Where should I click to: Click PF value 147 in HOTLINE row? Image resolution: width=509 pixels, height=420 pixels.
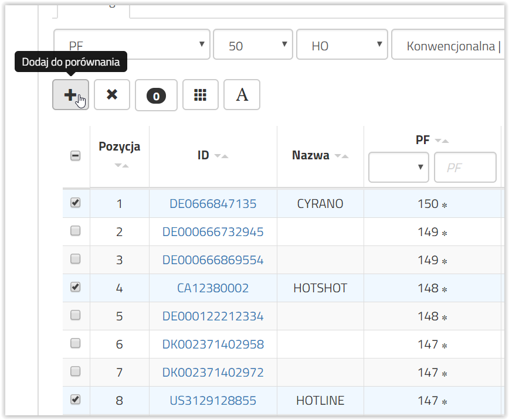click(428, 401)
